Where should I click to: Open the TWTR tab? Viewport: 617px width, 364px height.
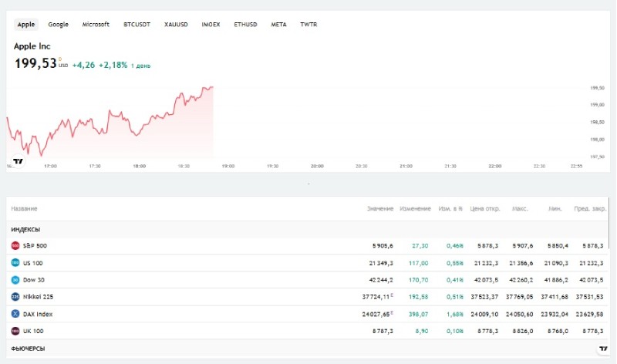click(308, 25)
